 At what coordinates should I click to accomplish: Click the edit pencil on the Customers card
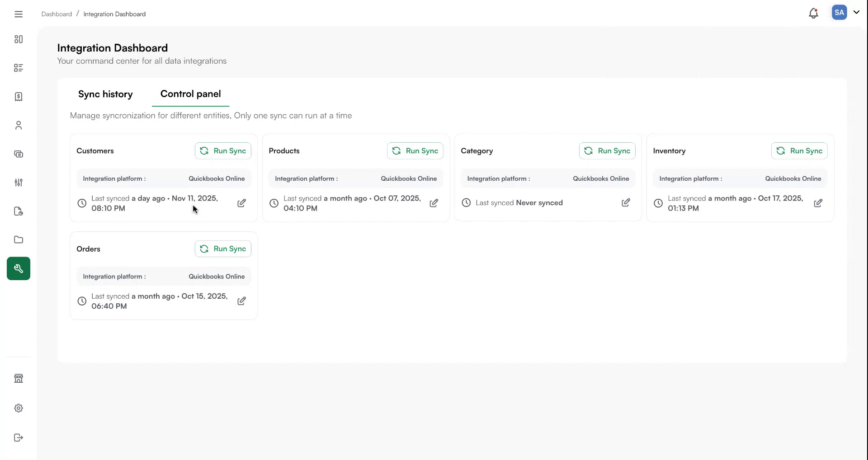tap(242, 203)
